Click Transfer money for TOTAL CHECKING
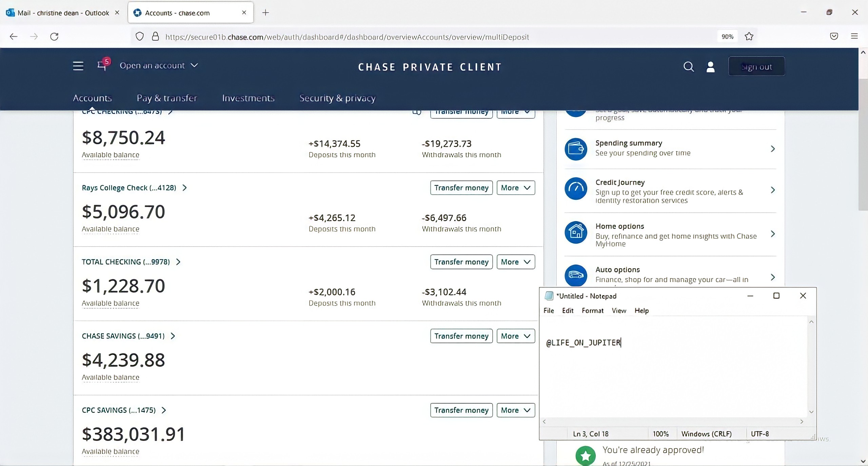868x466 pixels. (461, 262)
